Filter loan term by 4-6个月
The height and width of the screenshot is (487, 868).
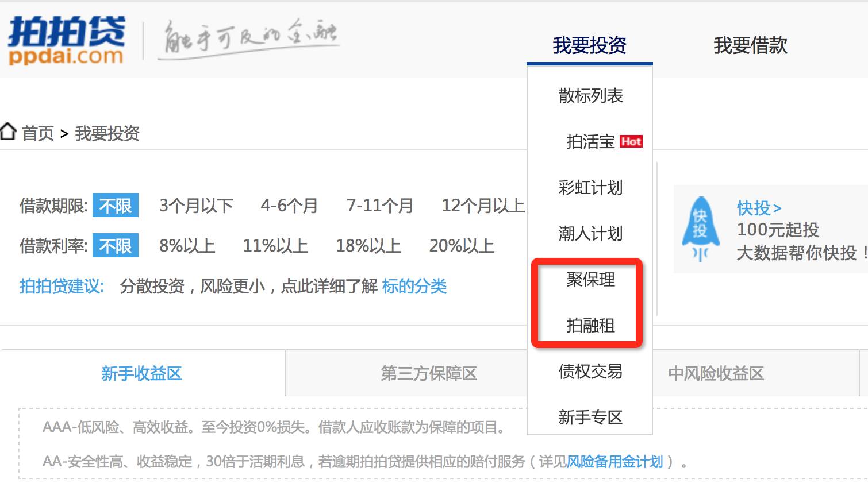coord(289,206)
